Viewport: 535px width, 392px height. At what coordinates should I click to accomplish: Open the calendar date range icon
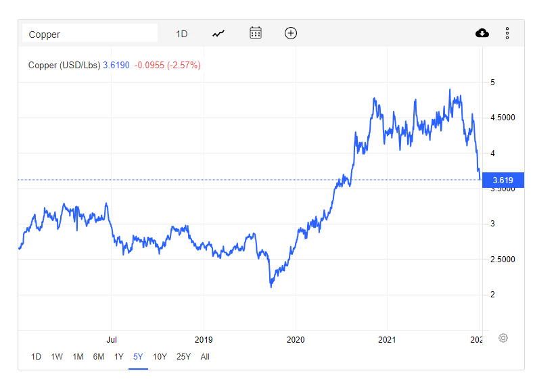pos(255,33)
